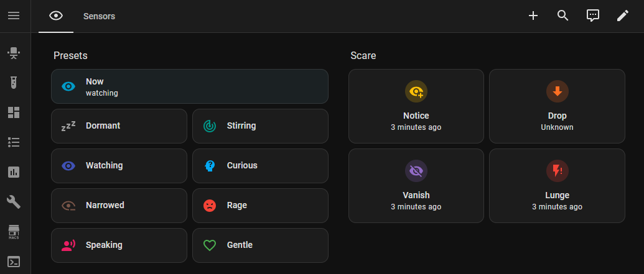
Task: Click the indigo eye icon on Watching
Action: coord(68,166)
